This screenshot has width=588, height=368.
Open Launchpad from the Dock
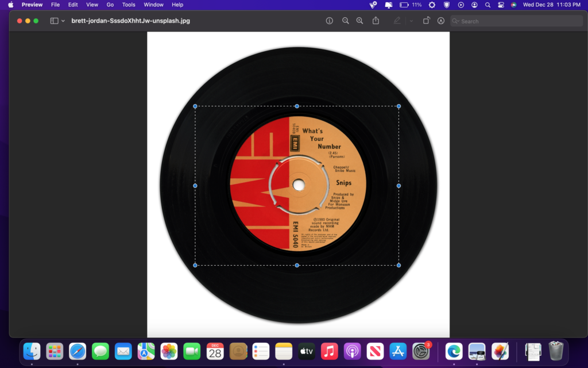coord(55,351)
